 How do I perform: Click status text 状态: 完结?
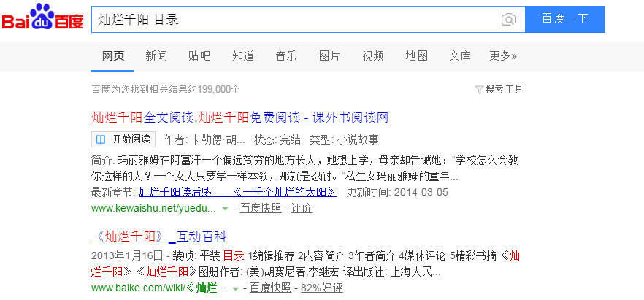point(277,139)
